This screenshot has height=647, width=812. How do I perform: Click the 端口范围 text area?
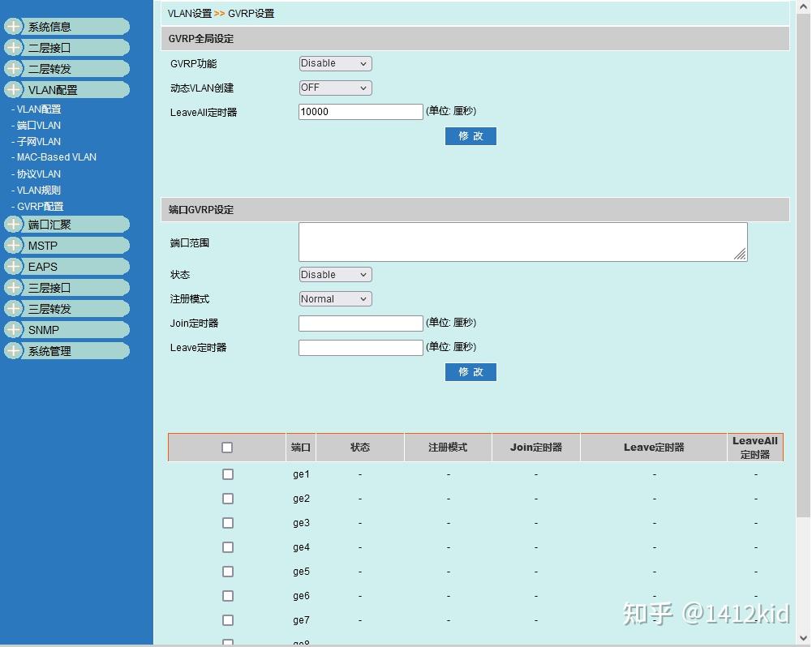(522, 242)
